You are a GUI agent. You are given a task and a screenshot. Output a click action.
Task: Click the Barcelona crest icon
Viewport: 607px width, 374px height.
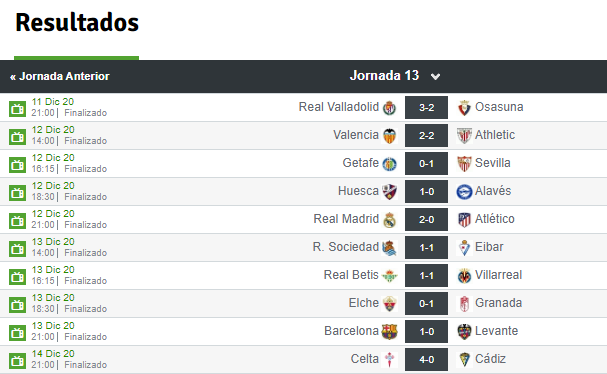389,332
